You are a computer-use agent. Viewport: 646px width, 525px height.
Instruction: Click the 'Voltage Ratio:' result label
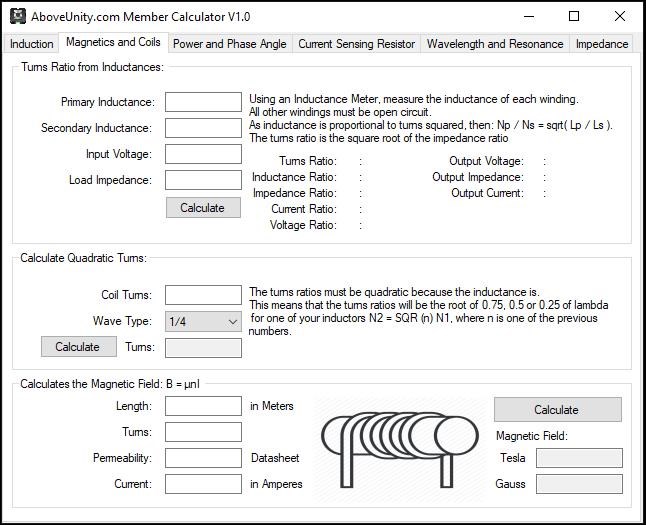[303, 225]
